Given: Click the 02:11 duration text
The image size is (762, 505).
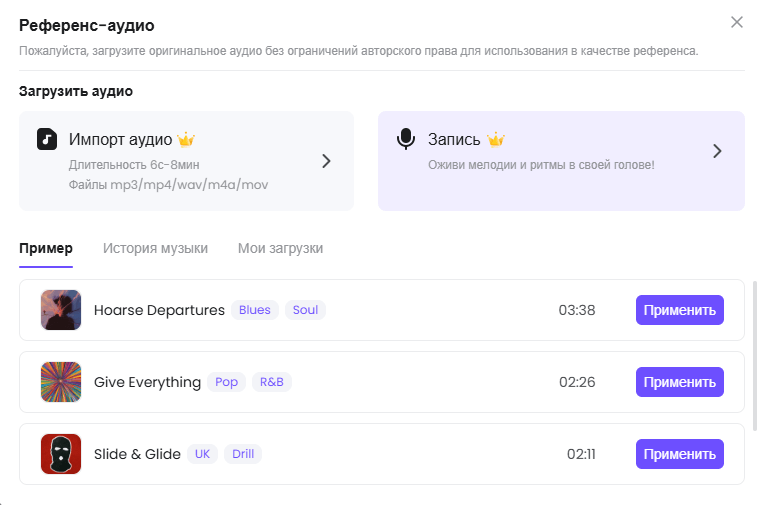Looking at the screenshot, I should 581,454.
